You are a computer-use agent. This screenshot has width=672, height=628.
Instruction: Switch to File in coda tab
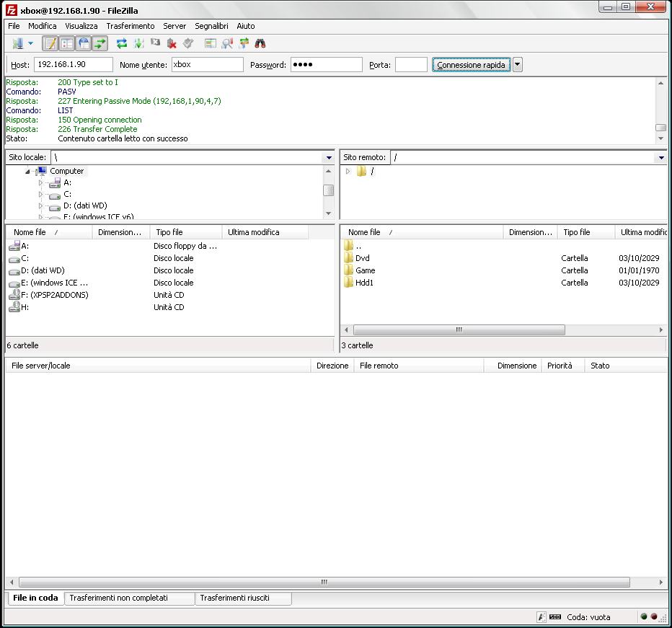tap(35, 598)
